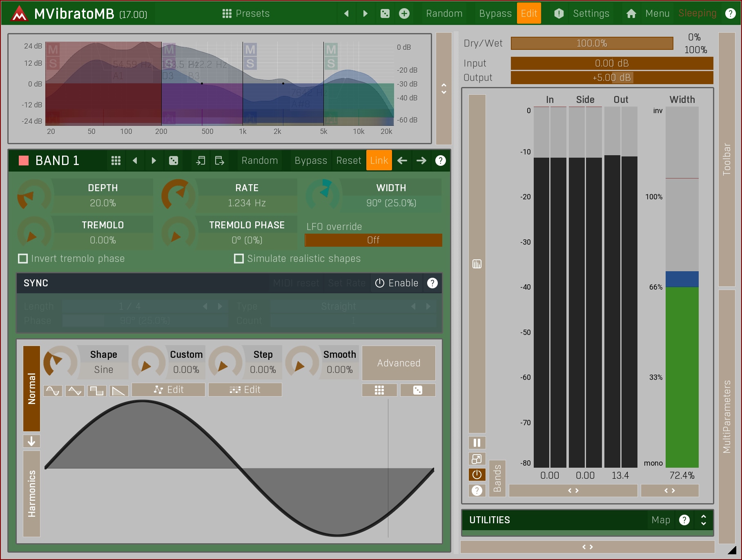The height and width of the screenshot is (560, 742).
Task: Enable Invert tremolo phase checkbox
Action: pos(23,259)
